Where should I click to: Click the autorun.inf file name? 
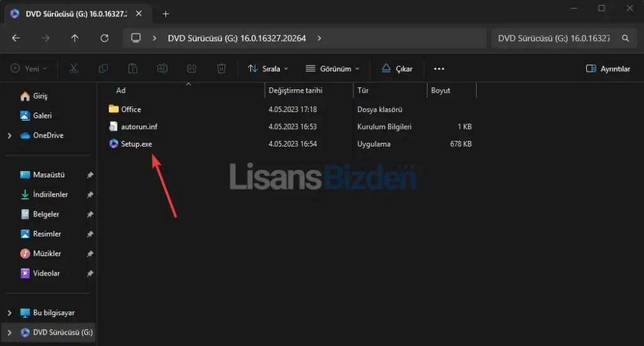click(139, 126)
